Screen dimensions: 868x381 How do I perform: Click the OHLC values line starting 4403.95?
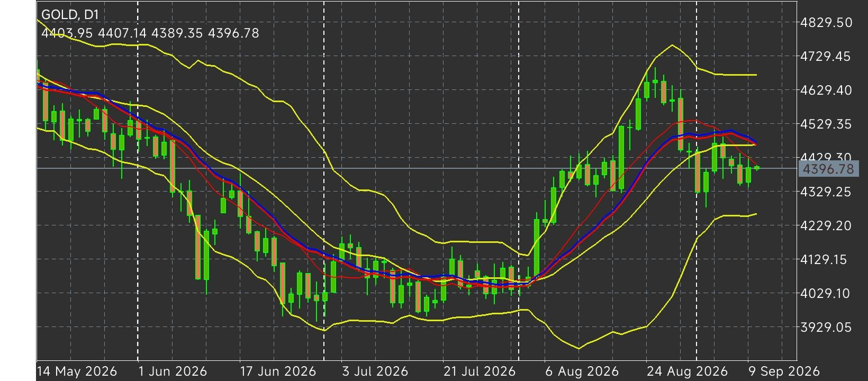point(150,33)
